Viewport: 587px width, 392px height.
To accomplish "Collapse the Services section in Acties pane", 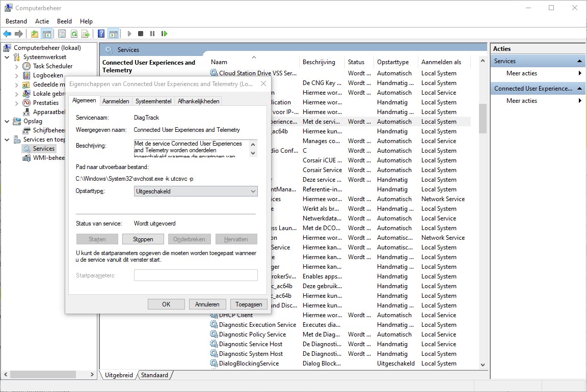I will [579, 61].
